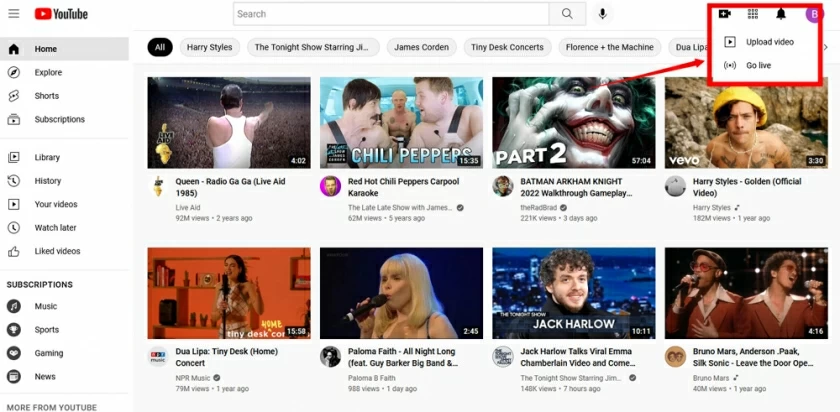Select the James Corden filter chip
The height and width of the screenshot is (412, 840).
coord(420,47)
